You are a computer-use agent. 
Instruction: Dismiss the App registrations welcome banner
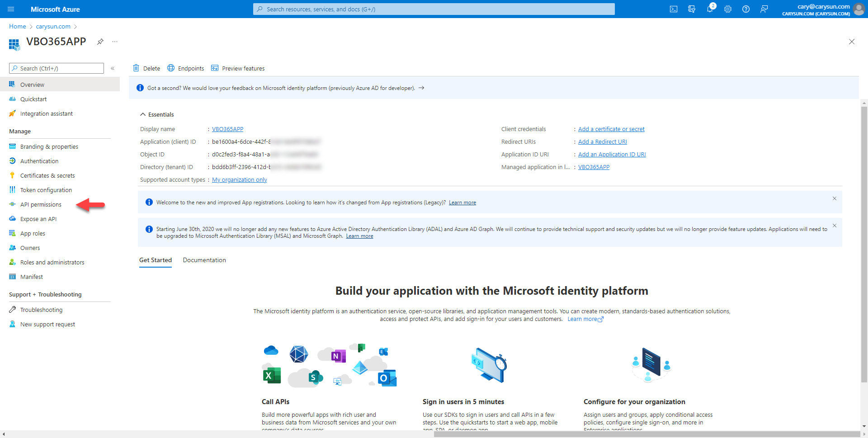click(x=835, y=198)
